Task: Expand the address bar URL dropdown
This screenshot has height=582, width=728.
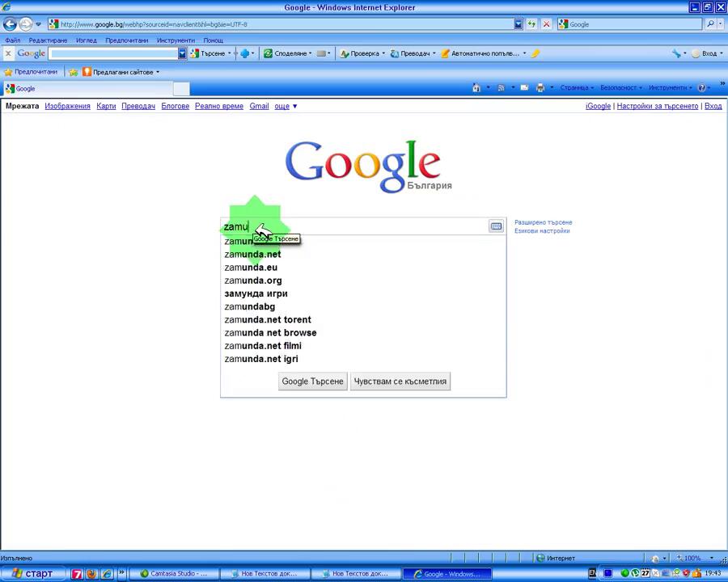Action: point(518,24)
